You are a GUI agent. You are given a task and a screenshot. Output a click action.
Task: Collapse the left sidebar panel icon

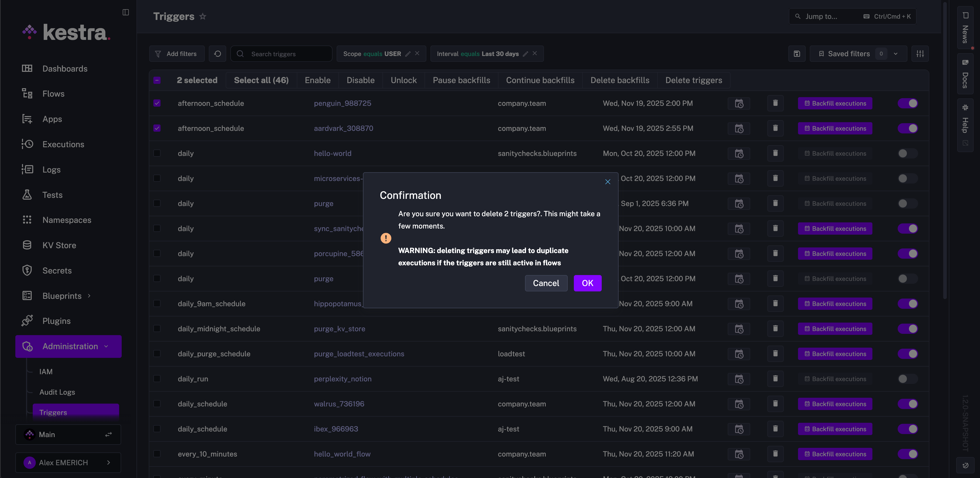(126, 12)
